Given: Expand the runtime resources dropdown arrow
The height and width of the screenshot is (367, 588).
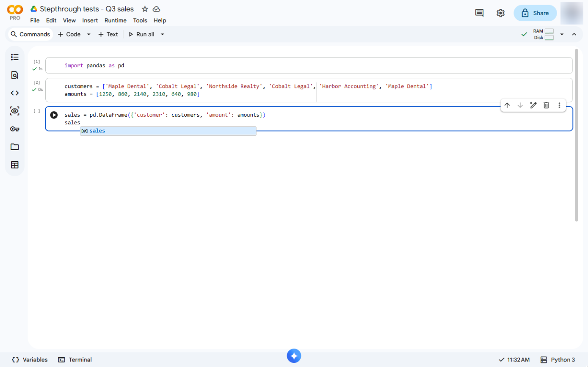Looking at the screenshot, I should pyautogui.click(x=562, y=34).
